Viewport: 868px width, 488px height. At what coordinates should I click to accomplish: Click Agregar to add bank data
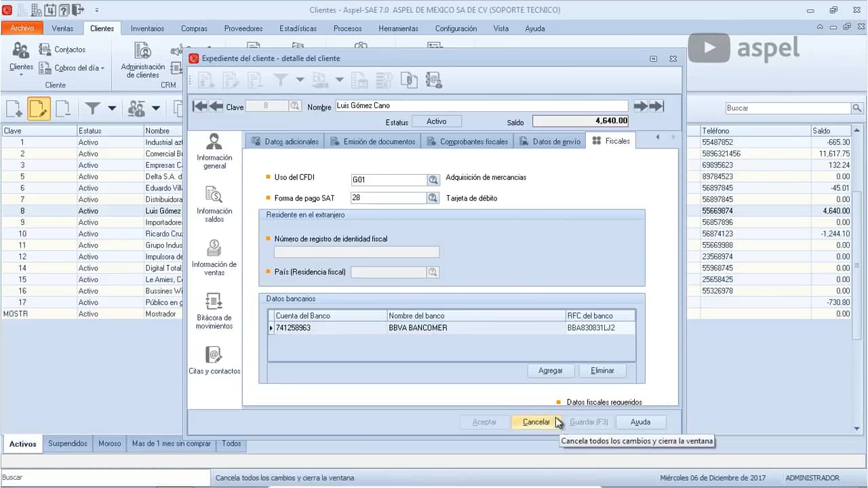pyautogui.click(x=550, y=371)
